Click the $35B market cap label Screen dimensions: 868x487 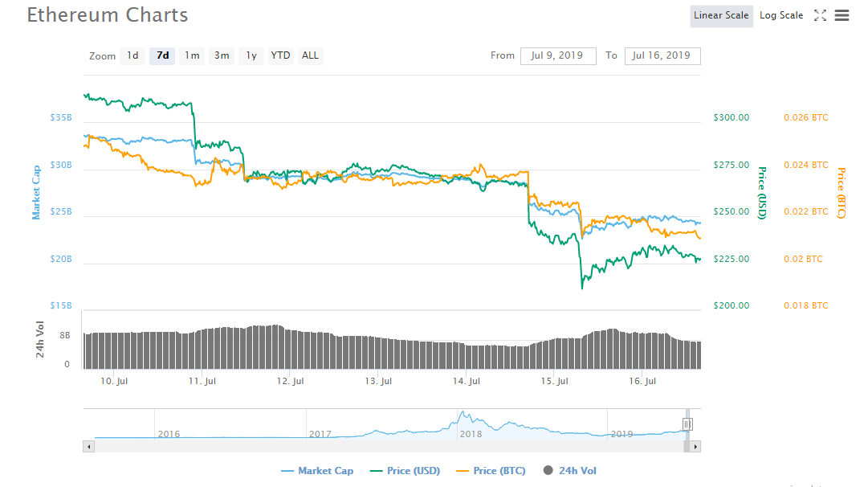pyautogui.click(x=61, y=117)
